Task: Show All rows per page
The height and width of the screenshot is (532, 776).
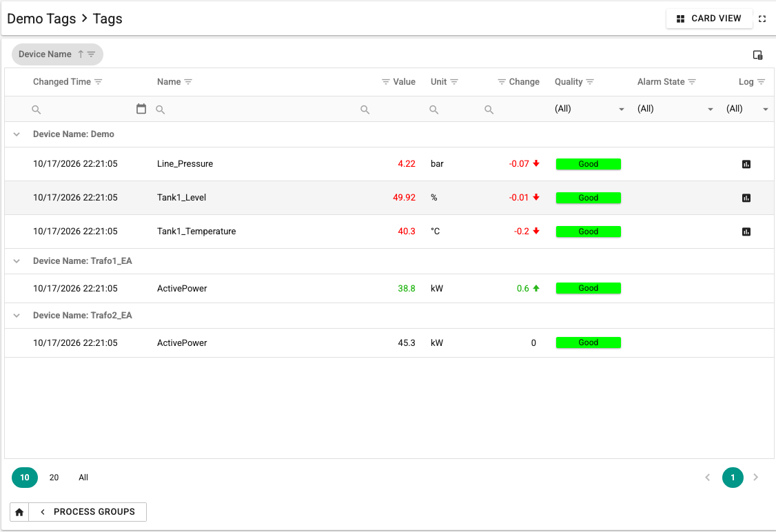Action: [x=83, y=478]
